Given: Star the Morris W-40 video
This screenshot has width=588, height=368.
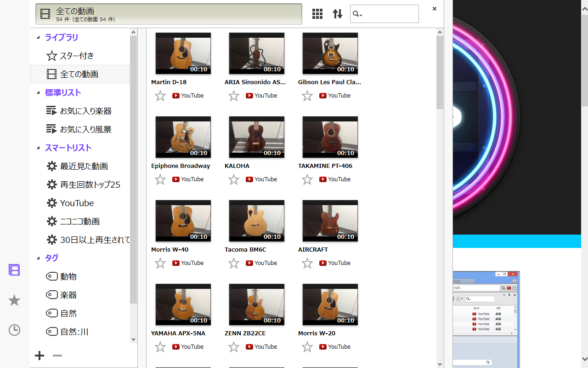Looking at the screenshot, I should coord(160,263).
